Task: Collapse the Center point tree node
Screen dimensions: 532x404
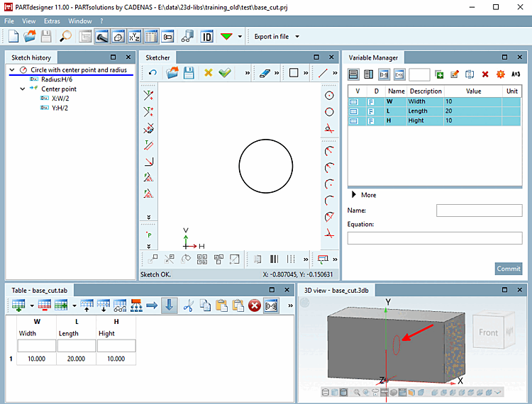Action: pos(23,89)
